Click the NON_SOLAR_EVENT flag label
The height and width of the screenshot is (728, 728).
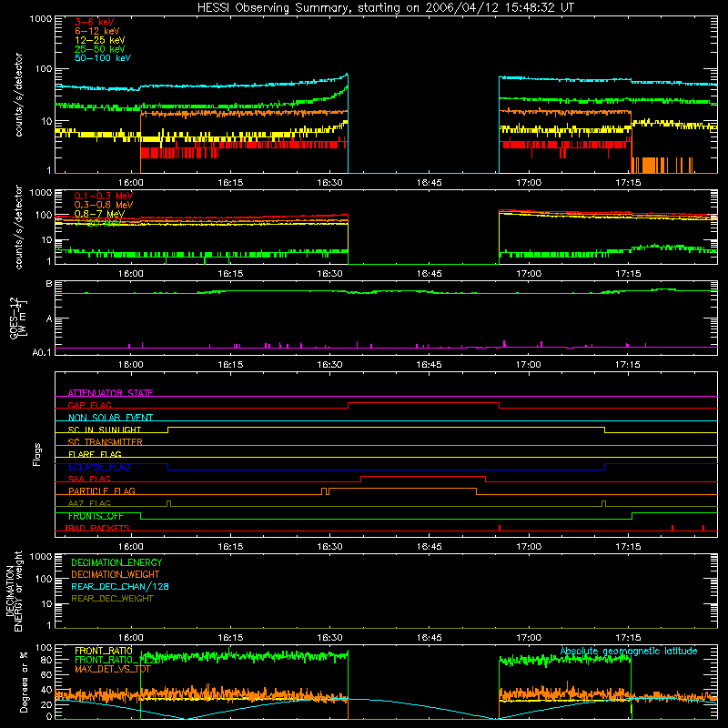pyautogui.click(x=110, y=418)
